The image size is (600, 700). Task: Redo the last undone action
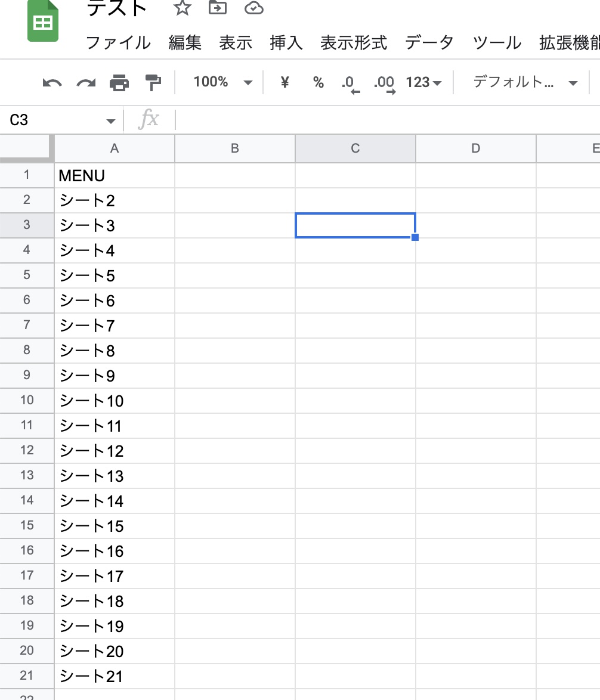pyautogui.click(x=86, y=83)
